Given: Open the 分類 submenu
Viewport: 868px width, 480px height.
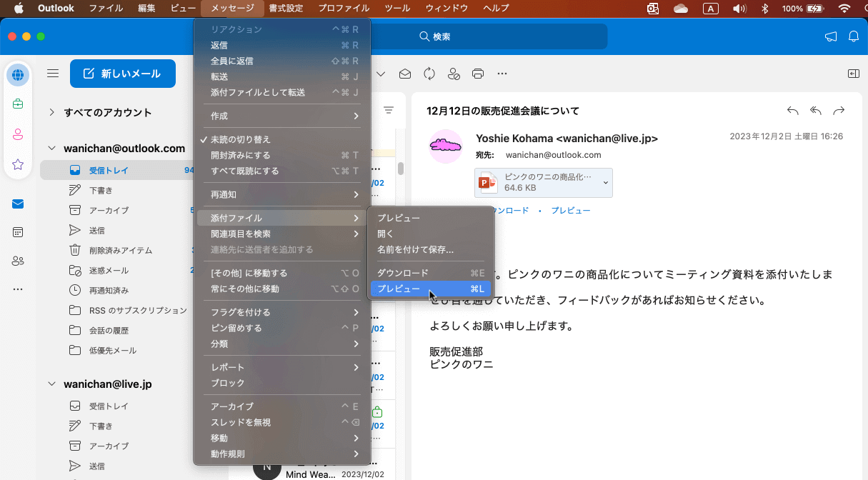Looking at the screenshot, I should (x=282, y=344).
